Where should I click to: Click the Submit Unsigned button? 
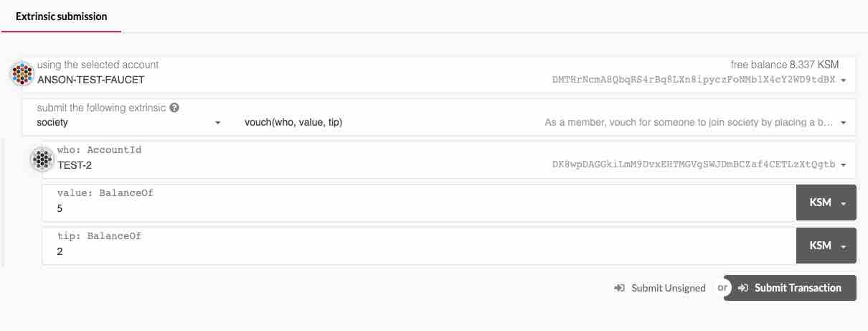tap(660, 288)
